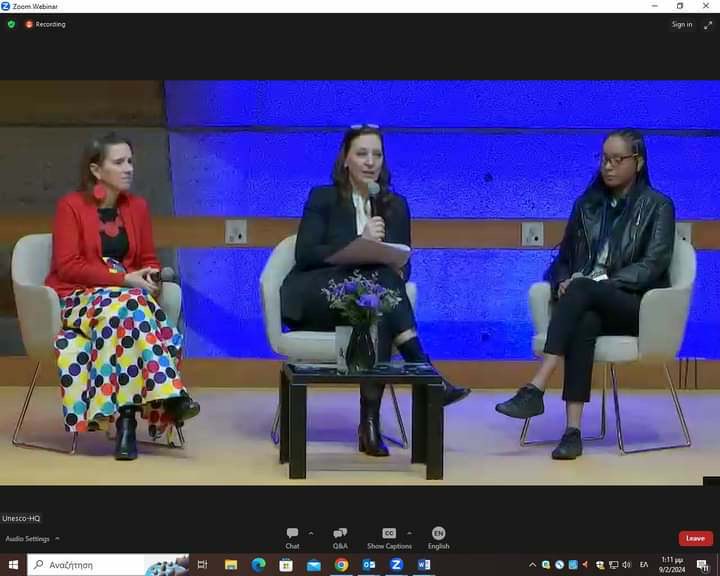The height and width of the screenshot is (576, 720).
Task: Show hidden system tray icons
Action: click(x=534, y=565)
